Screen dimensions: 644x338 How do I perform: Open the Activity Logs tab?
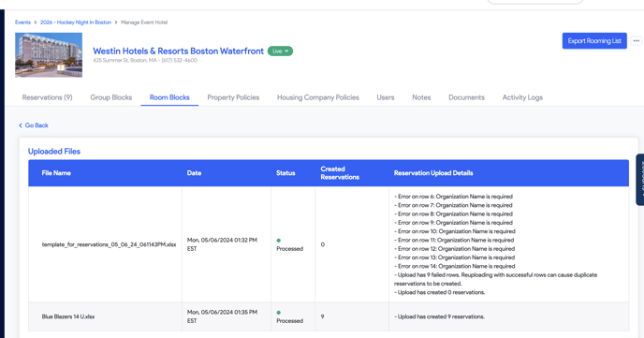click(x=522, y=97)
